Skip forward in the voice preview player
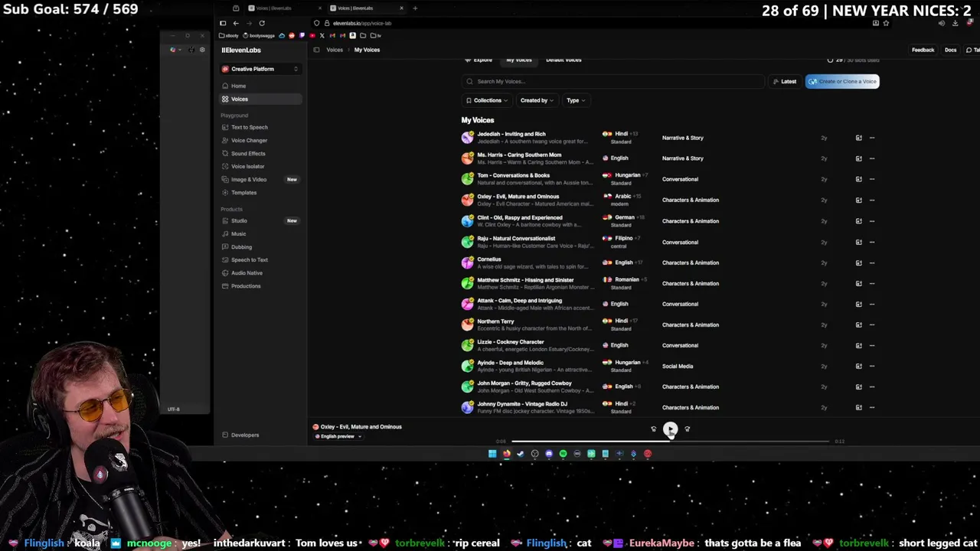The image size is (980, 551). click(687, 429)
